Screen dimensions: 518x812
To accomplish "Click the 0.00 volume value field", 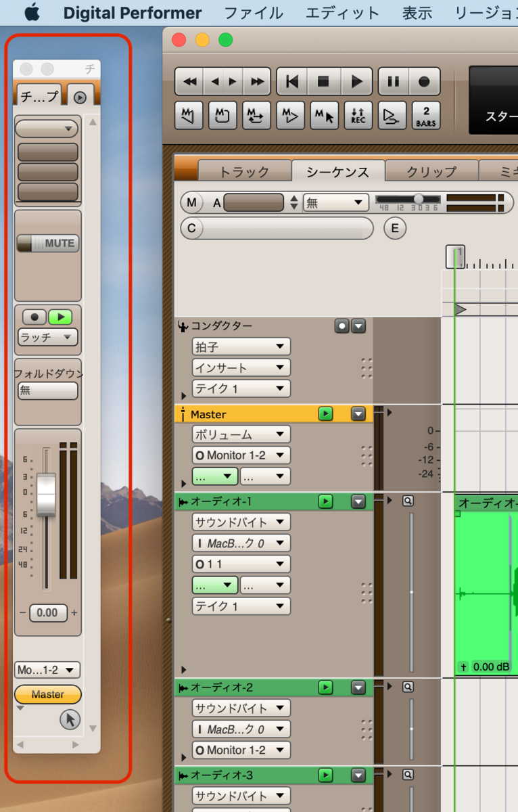I will [x=47, y=613].
